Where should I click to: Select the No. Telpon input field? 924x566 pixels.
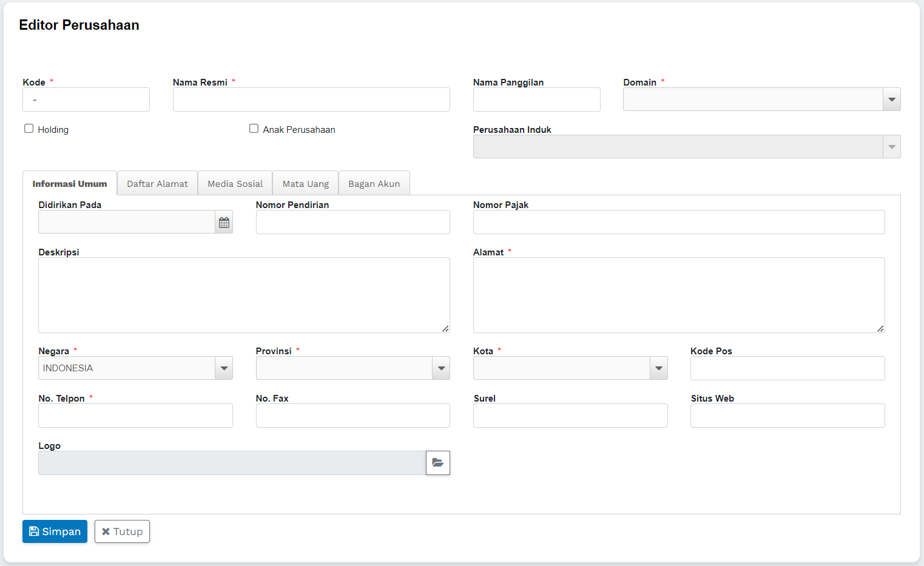135,416
